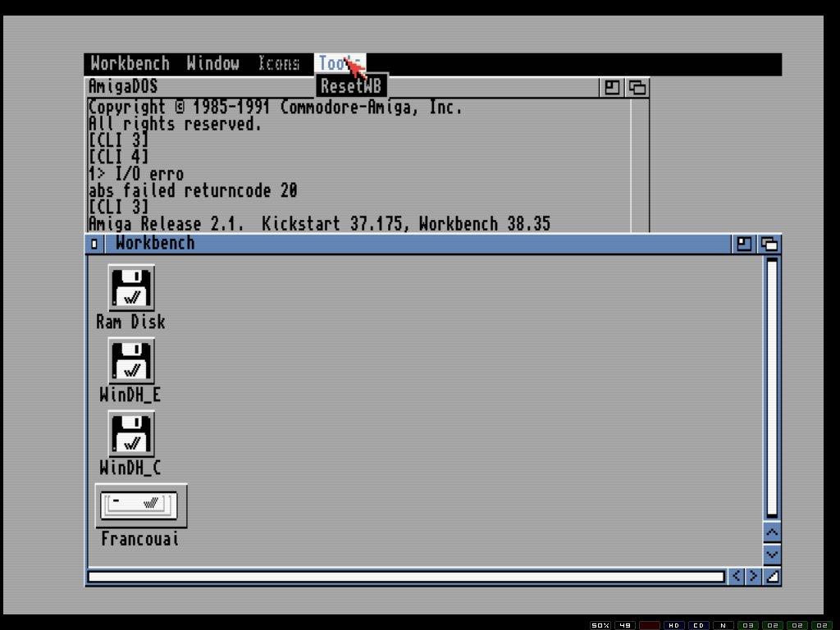Click the Tools menu title
The width and height of the screenshot is (840, 630).
(340, 63)
